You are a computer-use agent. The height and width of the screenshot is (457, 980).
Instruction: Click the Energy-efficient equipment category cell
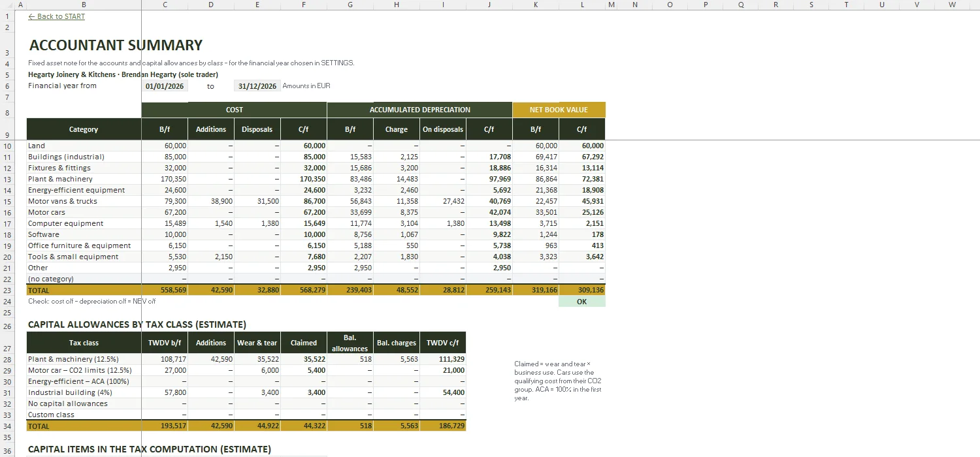pos(84,191)
